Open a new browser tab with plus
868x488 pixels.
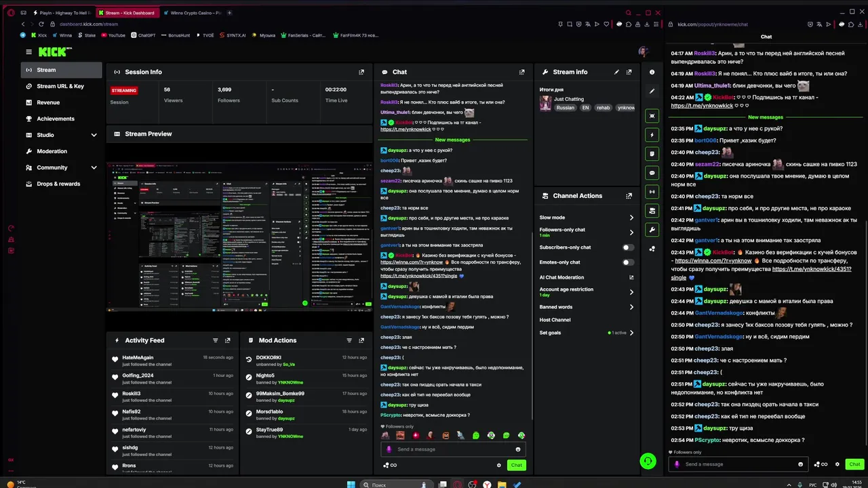230,13
